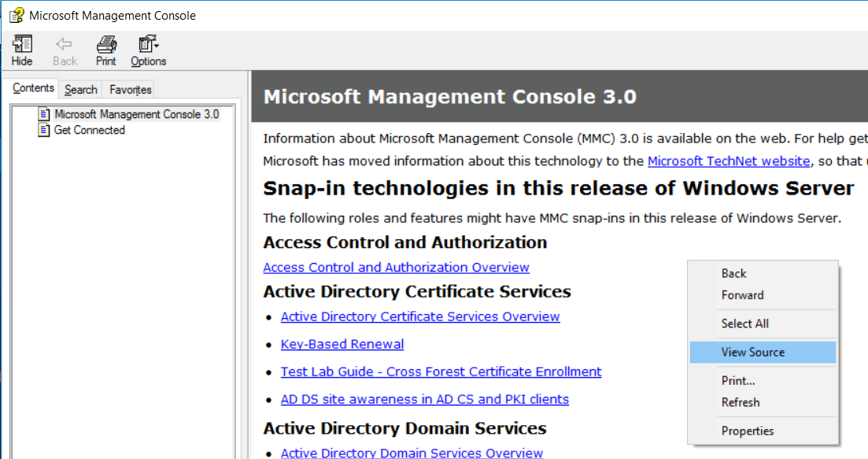Click the gray Microsoft Management Console 3.0 page banner
868x459 pixels.
[x=560, y=97]
